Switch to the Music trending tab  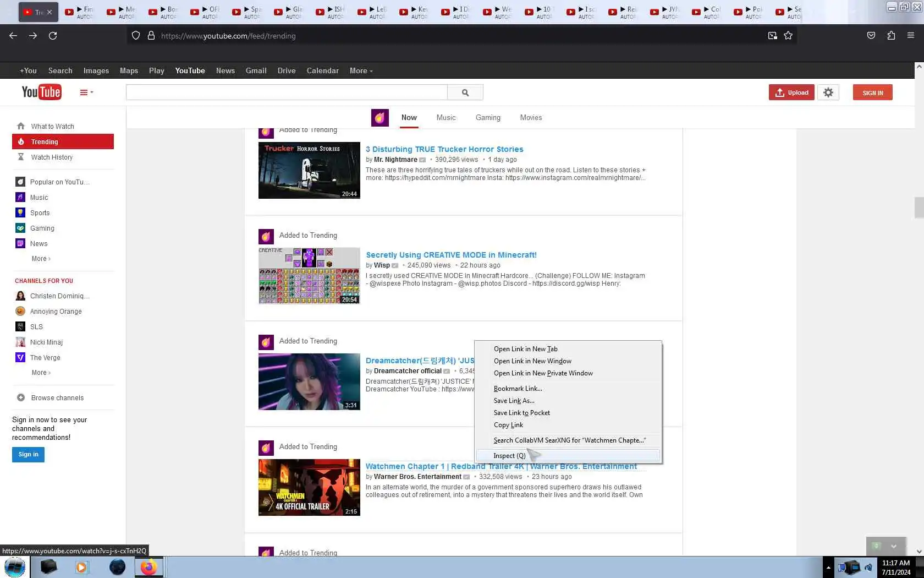[446, 118]
